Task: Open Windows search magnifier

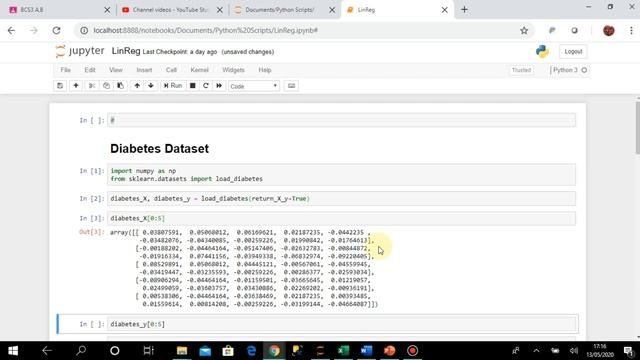Action: point(81,351)
